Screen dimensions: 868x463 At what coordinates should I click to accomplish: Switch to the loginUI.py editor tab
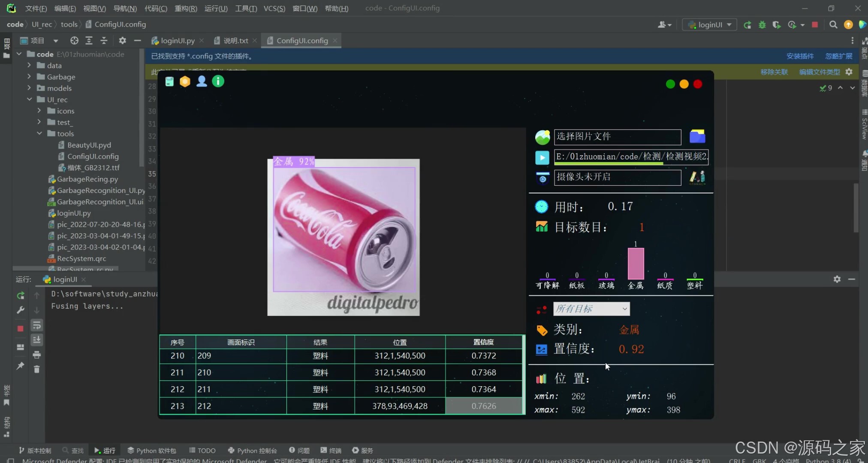[177, 41]
